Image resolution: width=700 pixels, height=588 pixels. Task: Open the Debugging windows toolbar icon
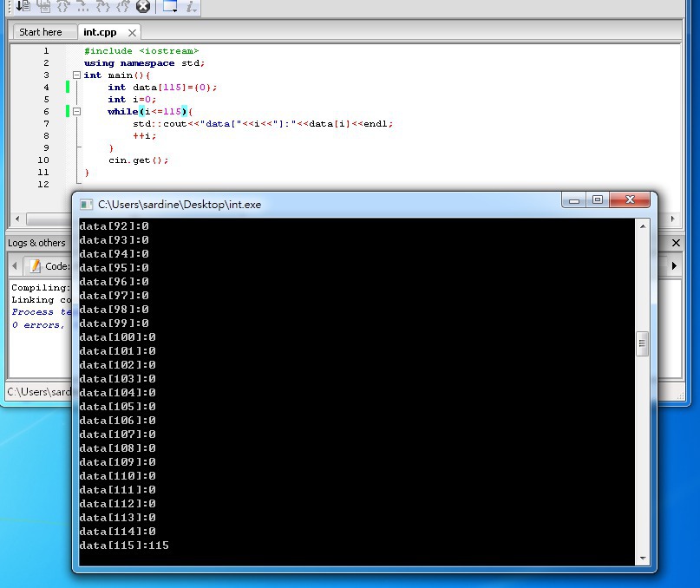pyautogui.click(x=170, y=6)
